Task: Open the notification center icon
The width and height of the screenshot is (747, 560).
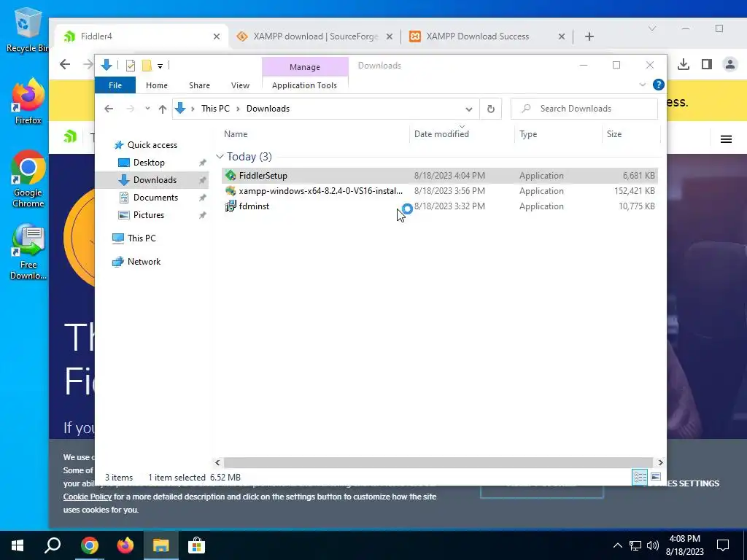Action: pyautogui.click(x=723, y=545)
